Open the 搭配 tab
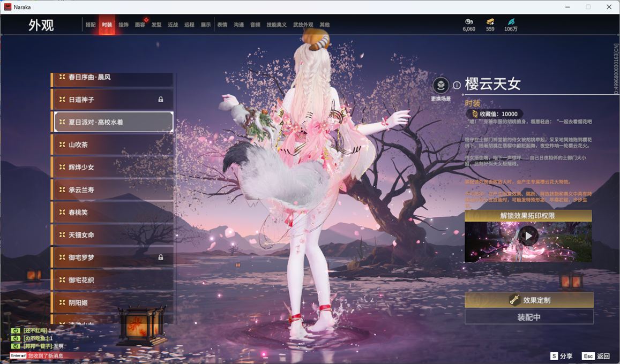The height and width of the screenshot is (364, 620). click(91, 25)
